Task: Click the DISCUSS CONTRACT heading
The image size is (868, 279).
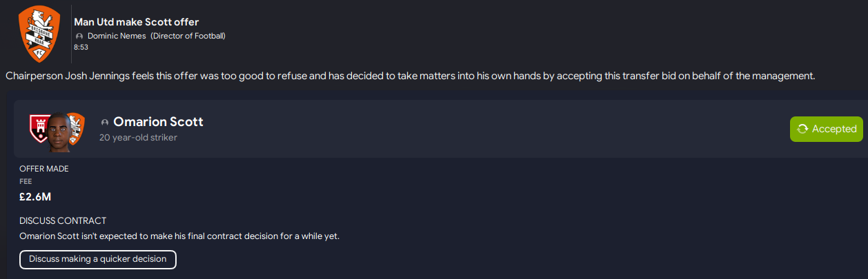Action: (63, 221)
